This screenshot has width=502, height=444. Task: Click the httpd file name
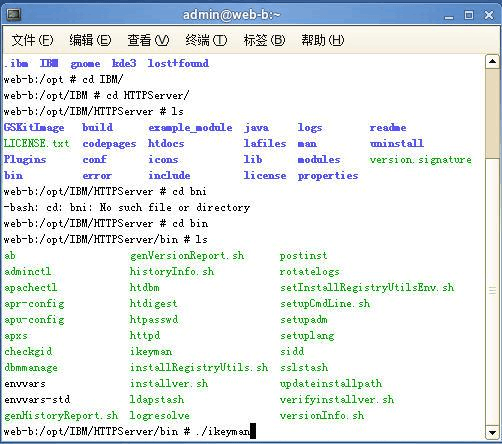pyautogui.click(x=145, y=335)
